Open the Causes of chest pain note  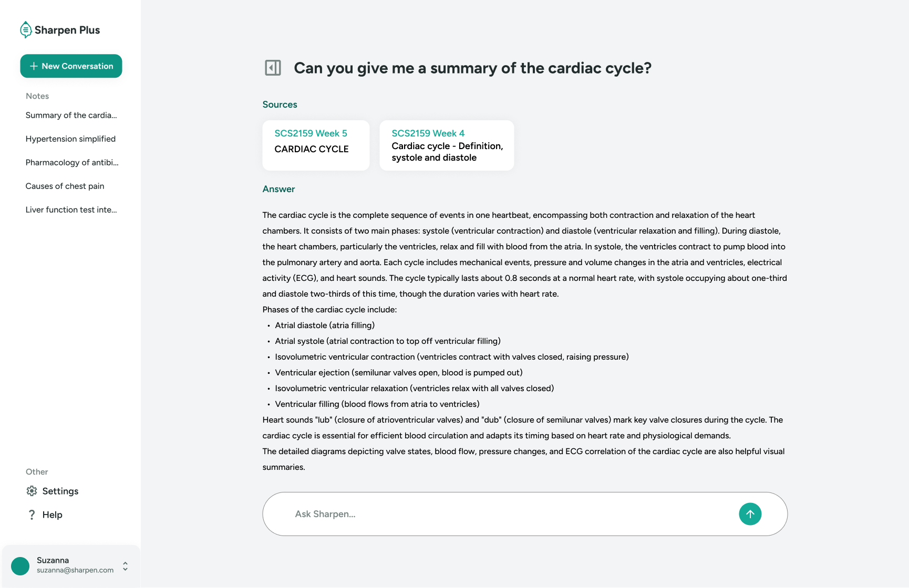[65, 186]
